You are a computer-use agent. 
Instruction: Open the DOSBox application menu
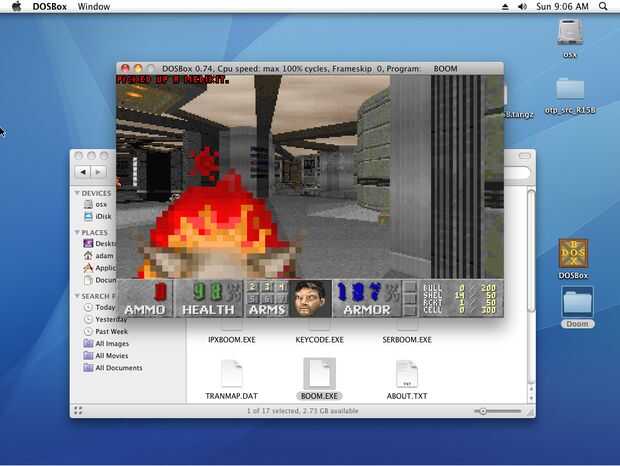[49, 6]
